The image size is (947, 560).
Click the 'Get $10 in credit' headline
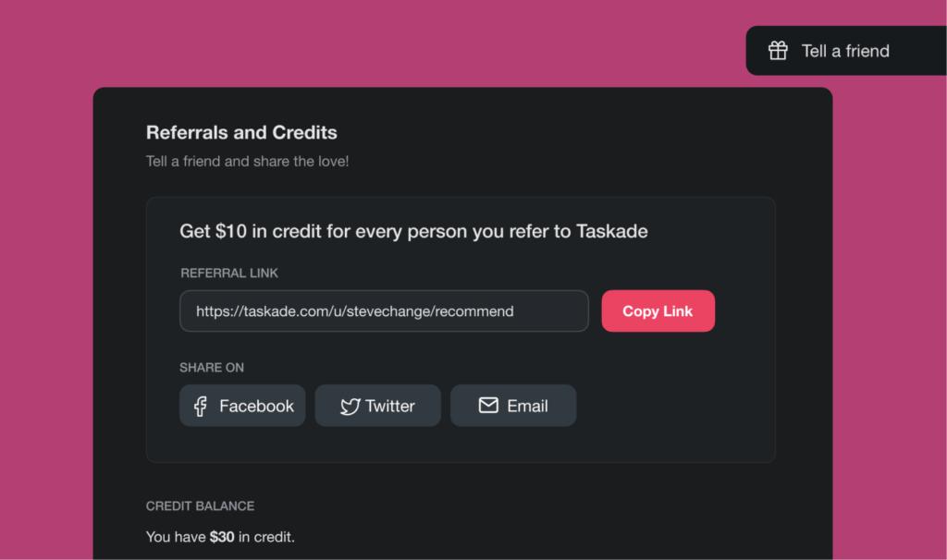tap(413, 231)
